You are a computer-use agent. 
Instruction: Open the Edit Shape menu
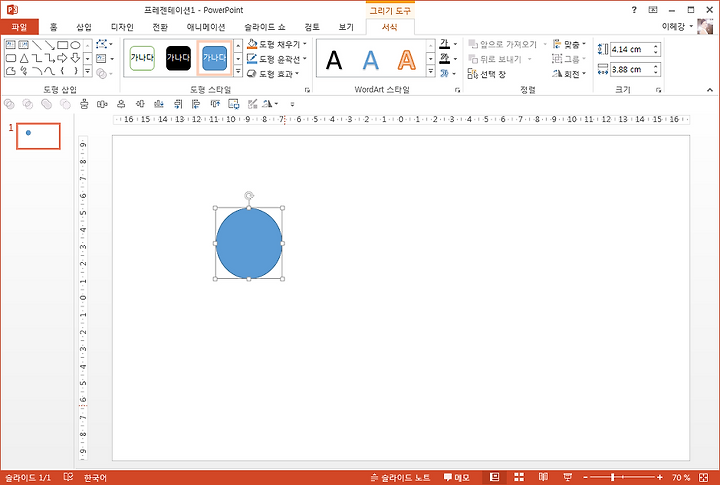pos(105,45)
